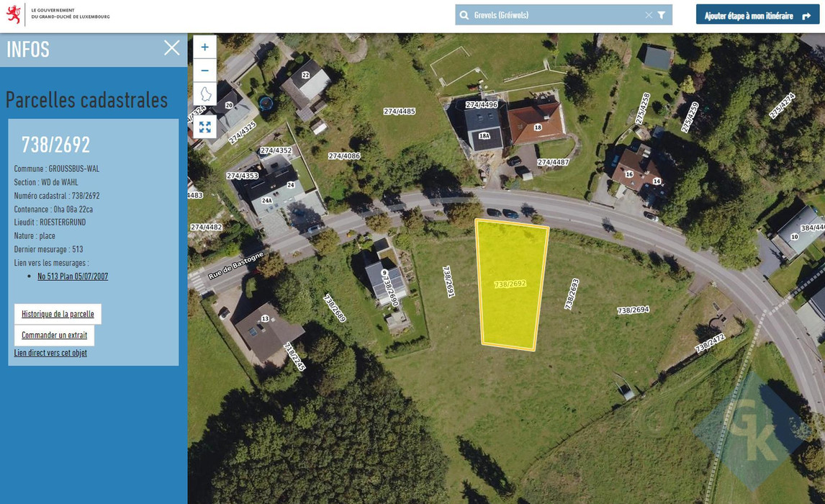The height and width of the screenshot is (504, 825).
Task: Open No 513 Plan 05/07/2007 link
Action: pyautogui.click(x=73, y=276)
